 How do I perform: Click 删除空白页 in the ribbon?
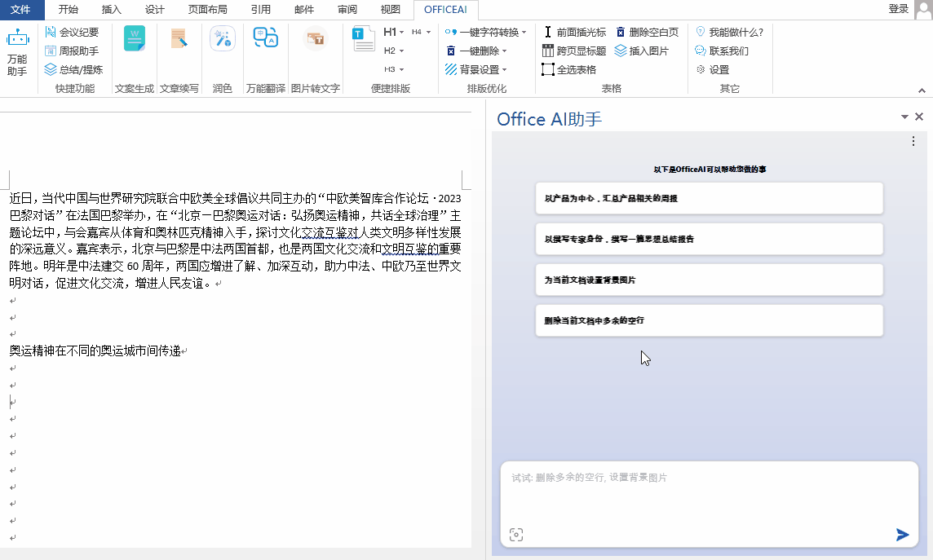(x=647, y=32)
